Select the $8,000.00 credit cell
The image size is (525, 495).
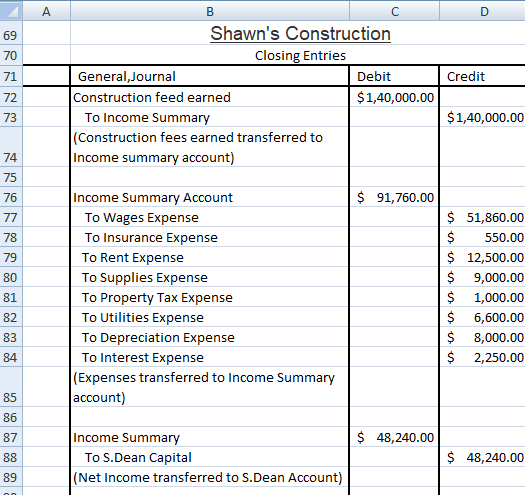pyautogui.click(x=482, y=337)
